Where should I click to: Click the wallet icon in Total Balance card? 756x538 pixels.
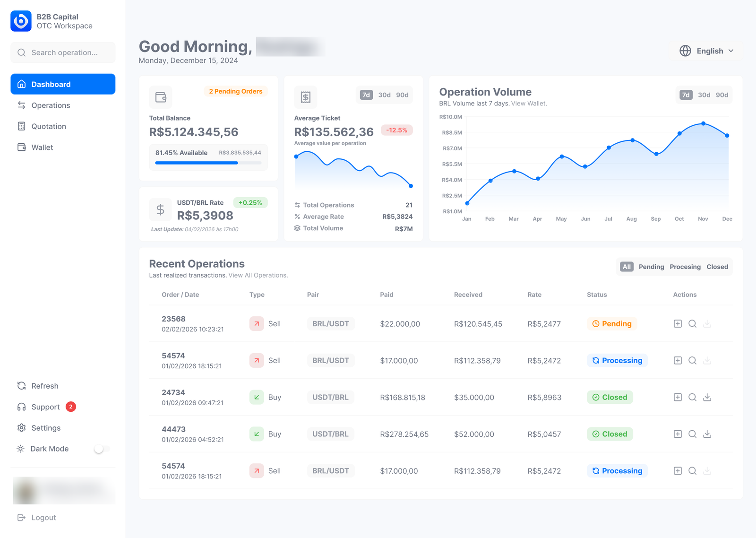pos(161,97)
